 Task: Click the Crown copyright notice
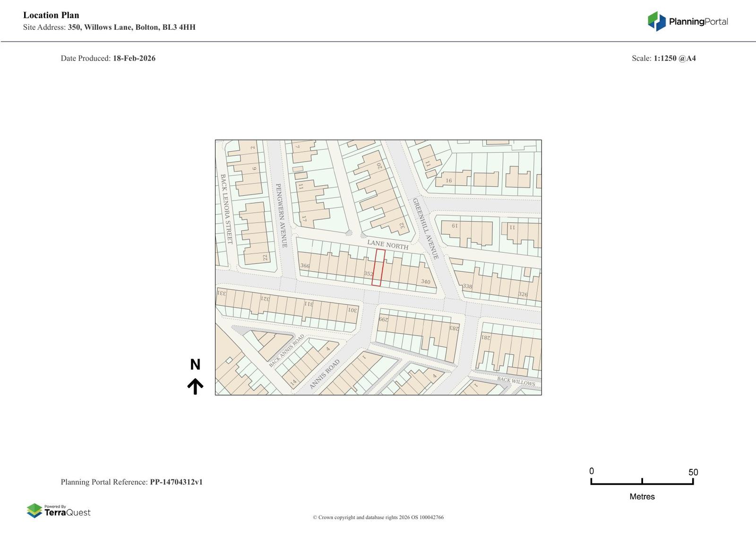pyautogui.click(x=378, y=517)
